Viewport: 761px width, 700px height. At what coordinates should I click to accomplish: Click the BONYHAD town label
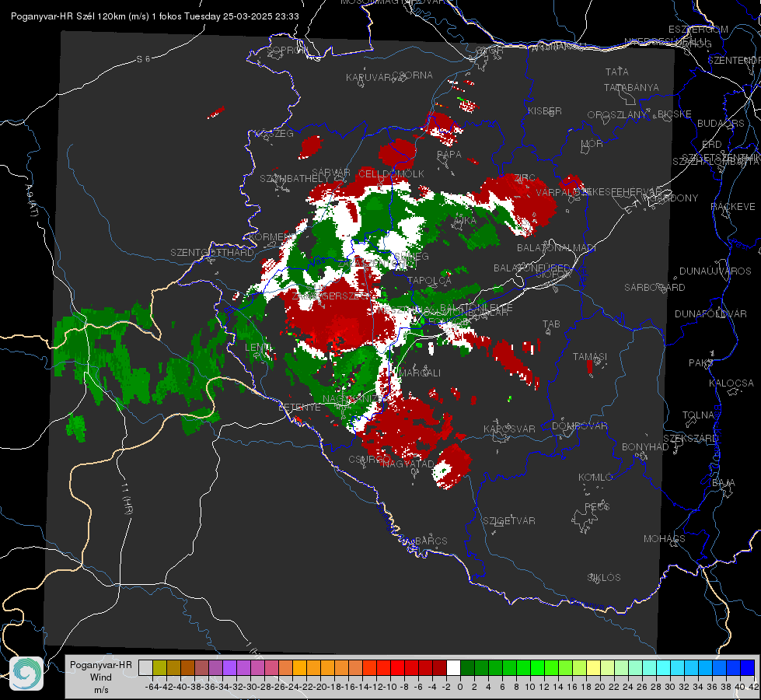coord(645,447)
